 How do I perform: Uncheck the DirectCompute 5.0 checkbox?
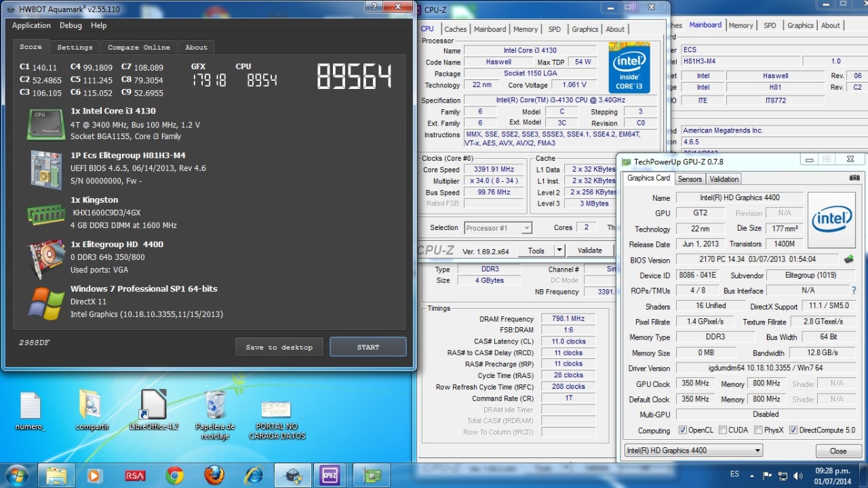[793, 430]
